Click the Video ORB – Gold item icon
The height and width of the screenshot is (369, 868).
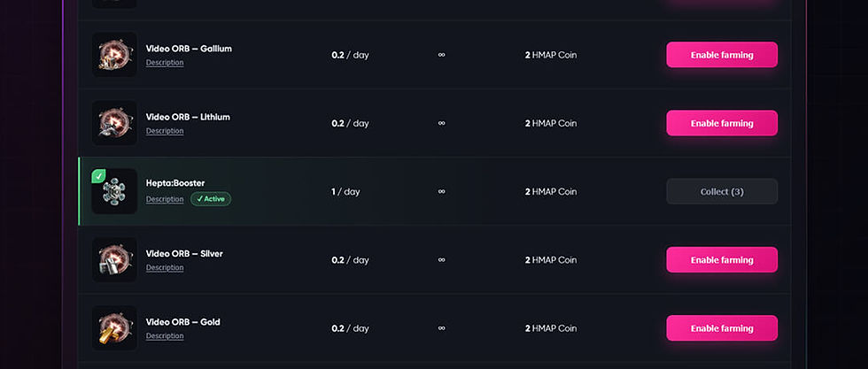click(114, 328)
